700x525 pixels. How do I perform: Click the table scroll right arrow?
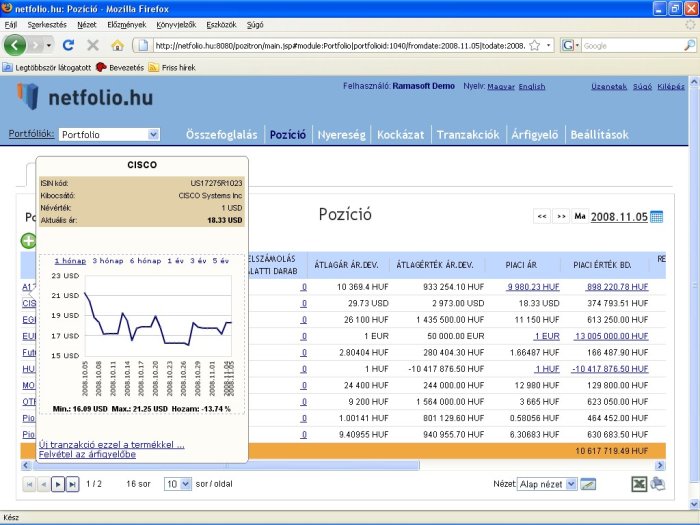660,466
